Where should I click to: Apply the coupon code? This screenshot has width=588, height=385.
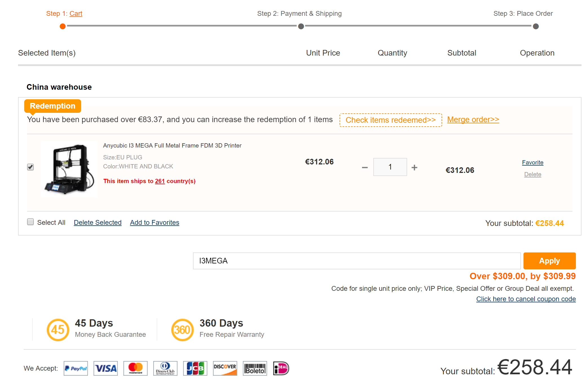(x=549, y=261)
